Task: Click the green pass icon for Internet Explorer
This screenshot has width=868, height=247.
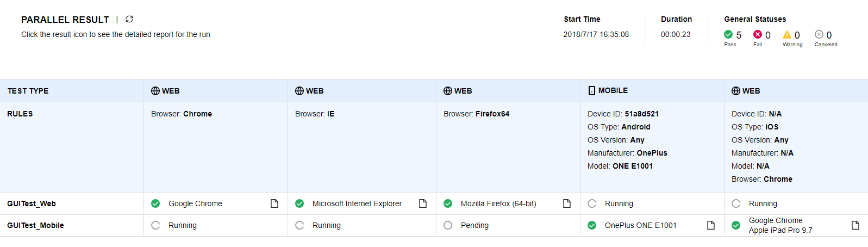Action: pos(299,203)
